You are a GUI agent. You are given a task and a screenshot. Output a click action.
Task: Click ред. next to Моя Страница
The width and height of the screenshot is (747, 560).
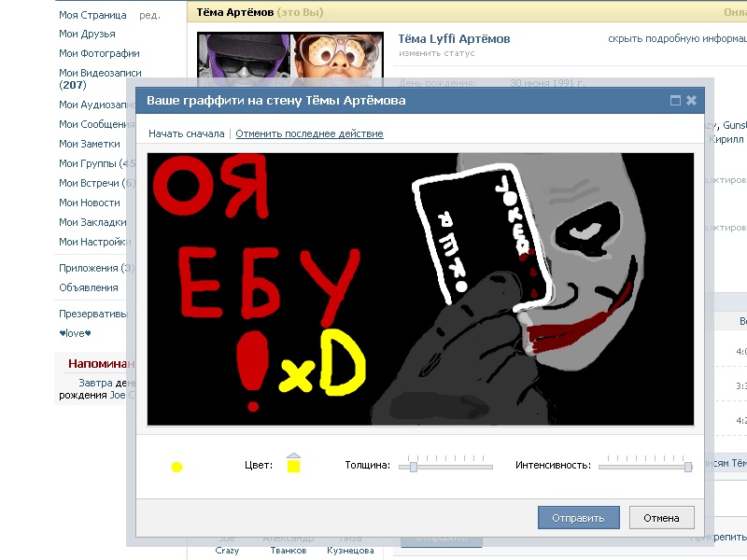coord(149,15)
